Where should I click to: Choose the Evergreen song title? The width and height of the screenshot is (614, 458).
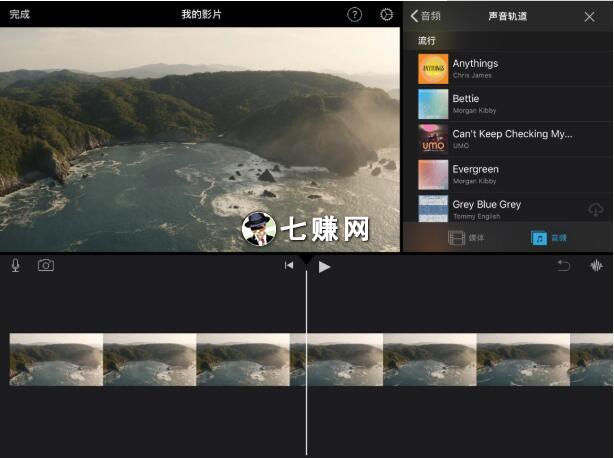475,169
